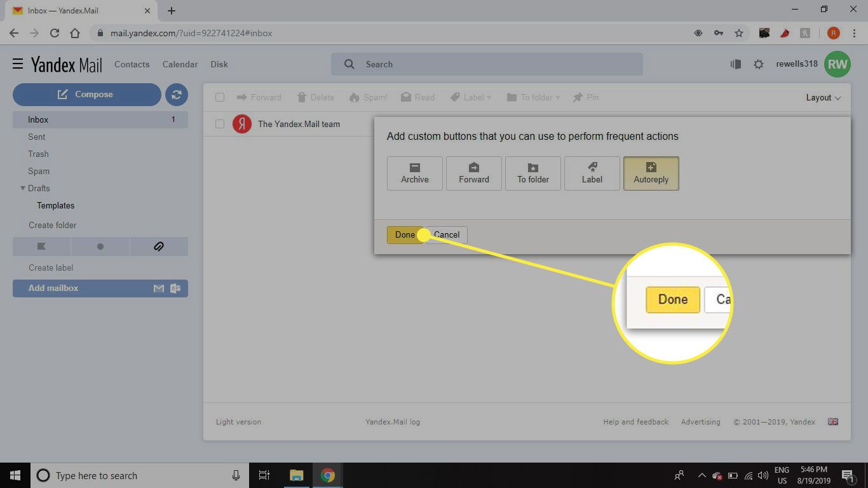Mark as Spam via toolbar
868x488 pixels.
click(x=368, y=97)
